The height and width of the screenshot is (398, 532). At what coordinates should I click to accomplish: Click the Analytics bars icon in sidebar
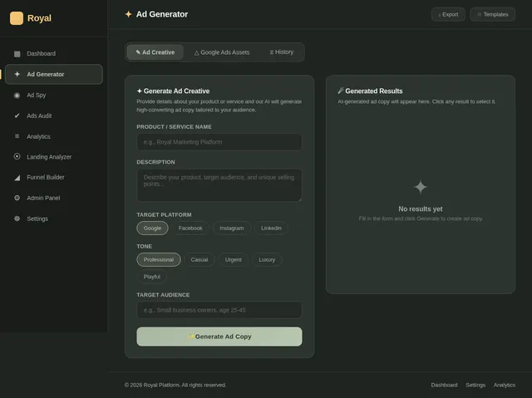(x=17, y=136)
